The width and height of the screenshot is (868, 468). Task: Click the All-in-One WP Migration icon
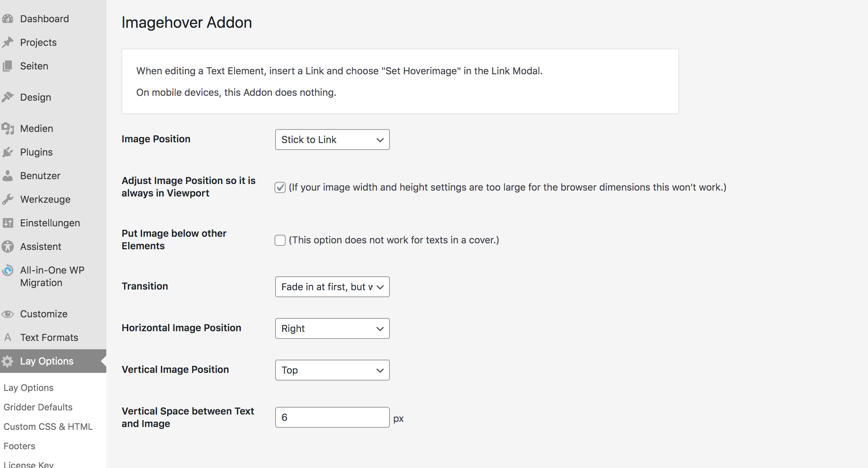pyautogui.click(x=8, y=270)
